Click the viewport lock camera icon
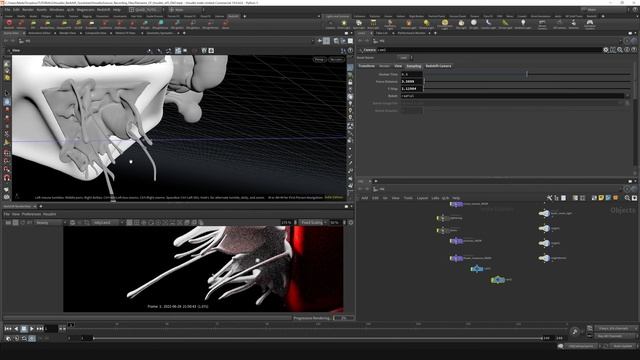This screenshot has width=640, height=360. pos(350,82)
